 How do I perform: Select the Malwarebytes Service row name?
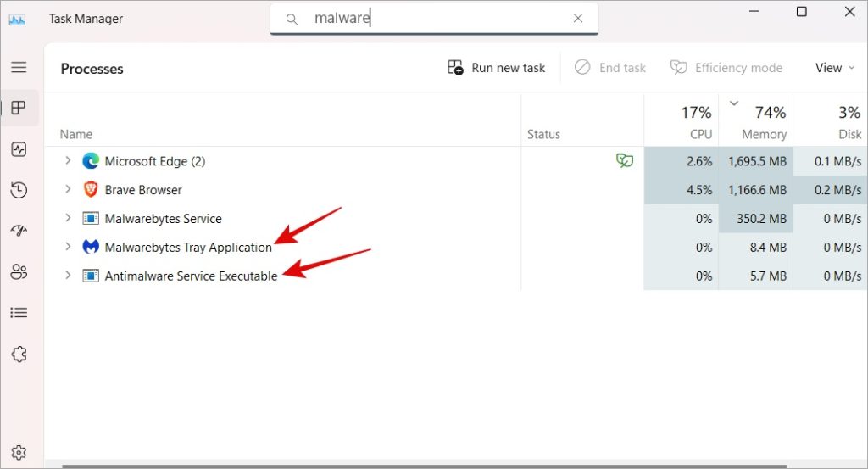coord(164,219)
